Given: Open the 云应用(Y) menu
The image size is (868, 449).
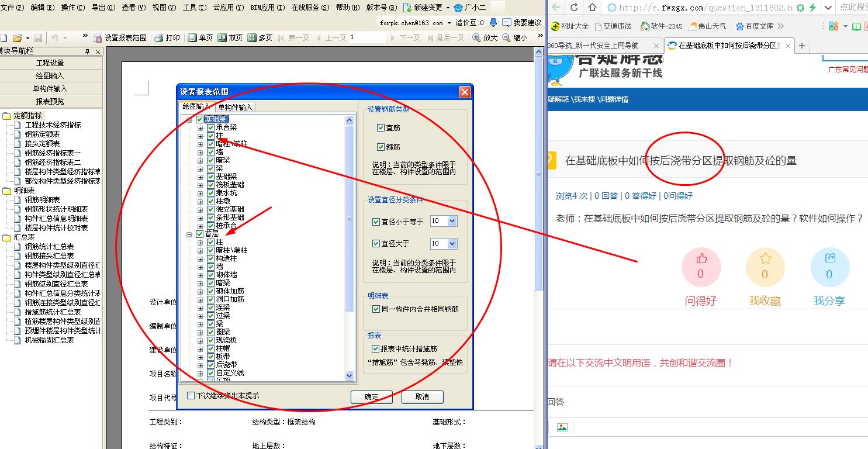Looking at the screenshot, I should click(x=227, y=8).
